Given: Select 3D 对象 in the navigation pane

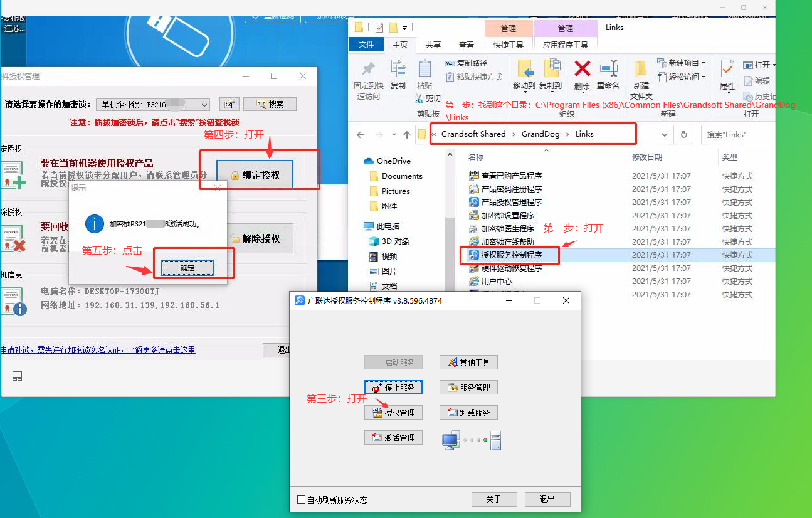Looking at the screenshot, I should click(x=389, y=241).
